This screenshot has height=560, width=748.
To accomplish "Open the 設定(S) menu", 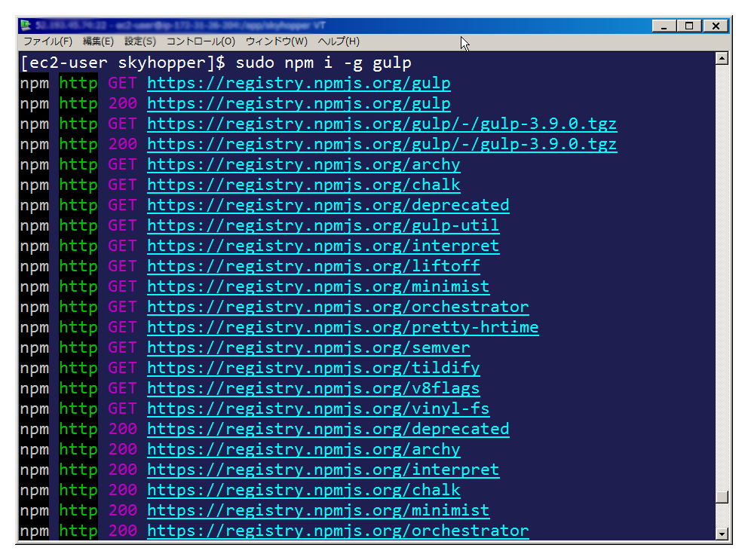I will click(x=140, y=41).
